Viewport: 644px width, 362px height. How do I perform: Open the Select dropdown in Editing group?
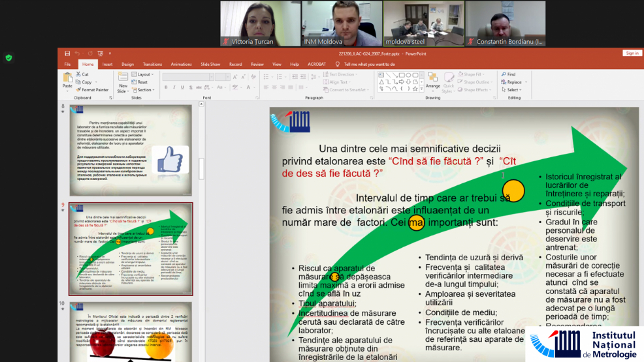(x=513, y=90)
